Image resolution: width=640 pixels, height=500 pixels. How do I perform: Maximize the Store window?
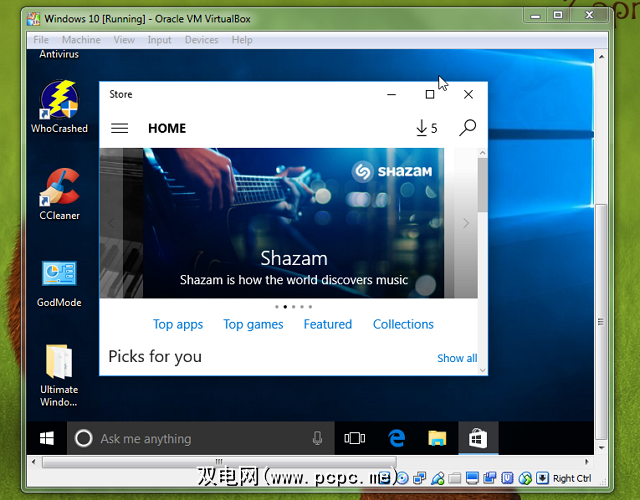[430, 95]
